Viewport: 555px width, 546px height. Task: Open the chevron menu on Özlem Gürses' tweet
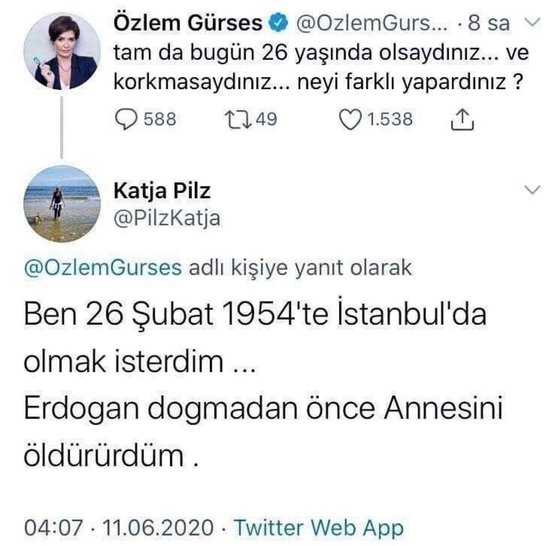tap(532, 22)
